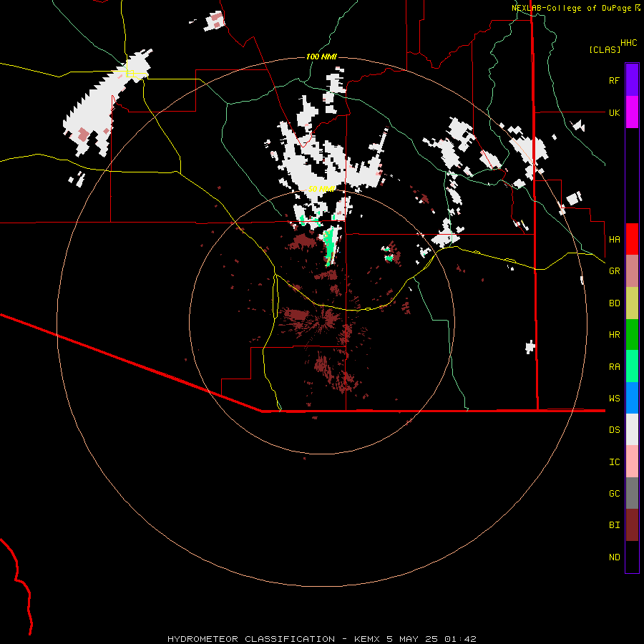Click the HA red legend swatch
The image size is (644, 644).
(632, 239)
